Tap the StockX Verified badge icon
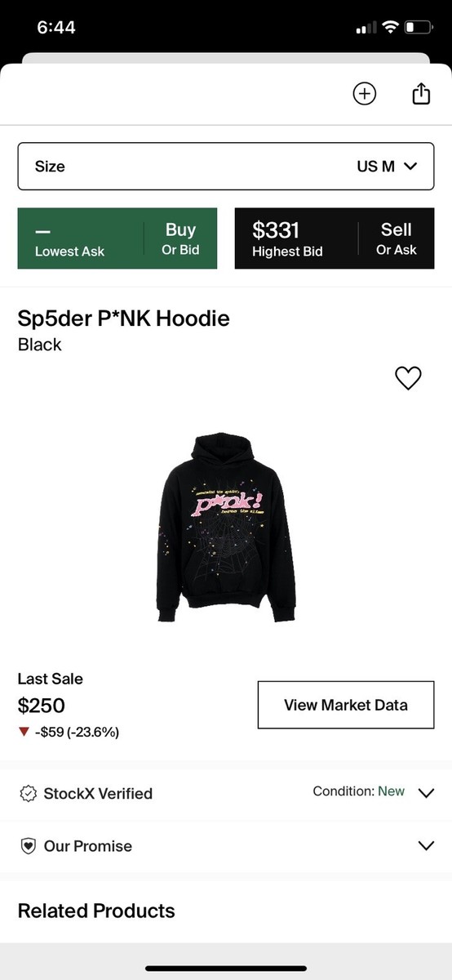 (x=29, y=794)
